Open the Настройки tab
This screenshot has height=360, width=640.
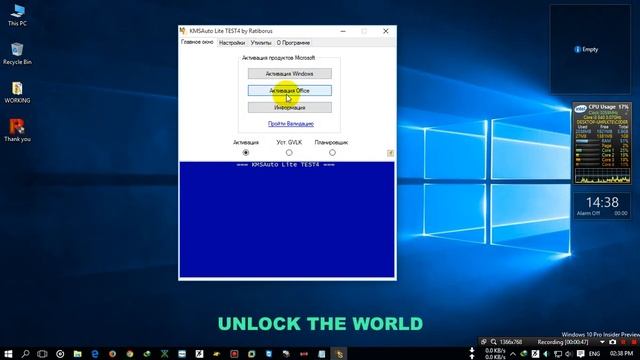[231, 42]
